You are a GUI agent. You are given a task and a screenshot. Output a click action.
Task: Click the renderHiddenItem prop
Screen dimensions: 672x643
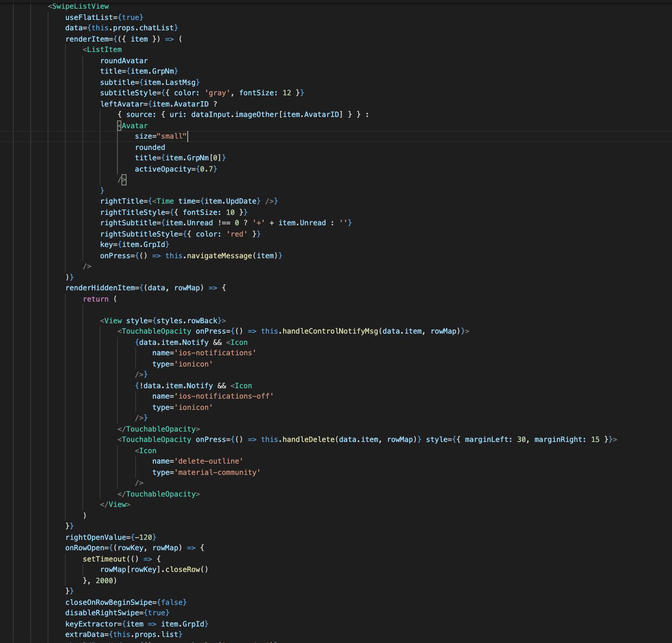point(99,287)
